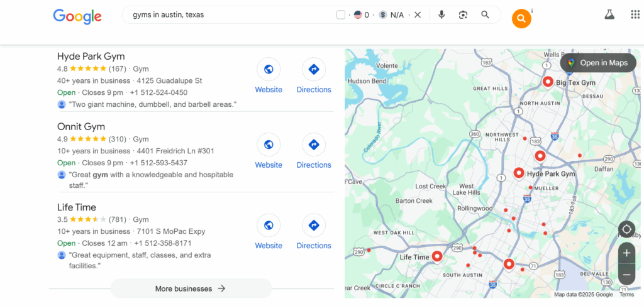Viewport: 644px width, 306px height.
Task: Click the orange round search extension button
Action: coord(521,18)
